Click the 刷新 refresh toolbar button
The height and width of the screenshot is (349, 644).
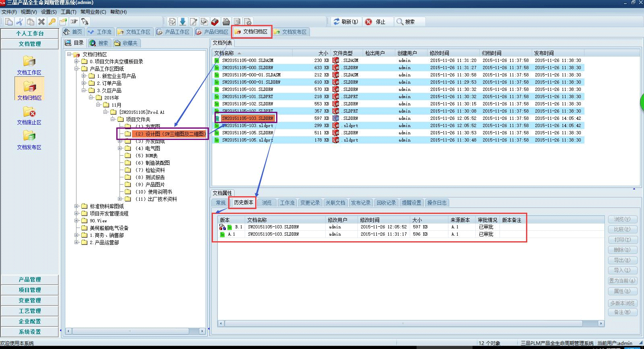tap(345, 22)
